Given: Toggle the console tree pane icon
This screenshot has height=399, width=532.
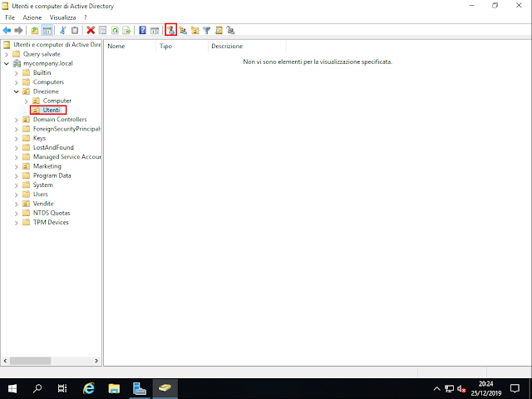Looking at the screenshot, I should click(x=47, y=31).
